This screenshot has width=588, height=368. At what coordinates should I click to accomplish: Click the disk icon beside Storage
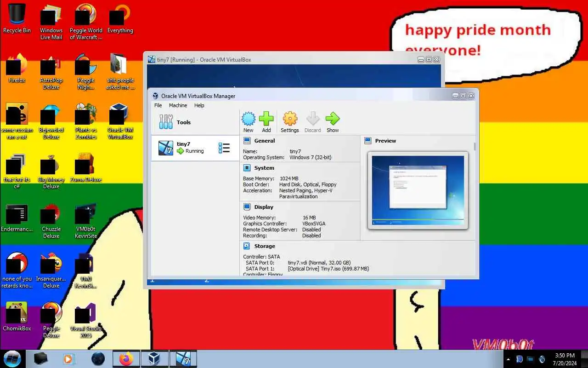[x=247, y=246]
